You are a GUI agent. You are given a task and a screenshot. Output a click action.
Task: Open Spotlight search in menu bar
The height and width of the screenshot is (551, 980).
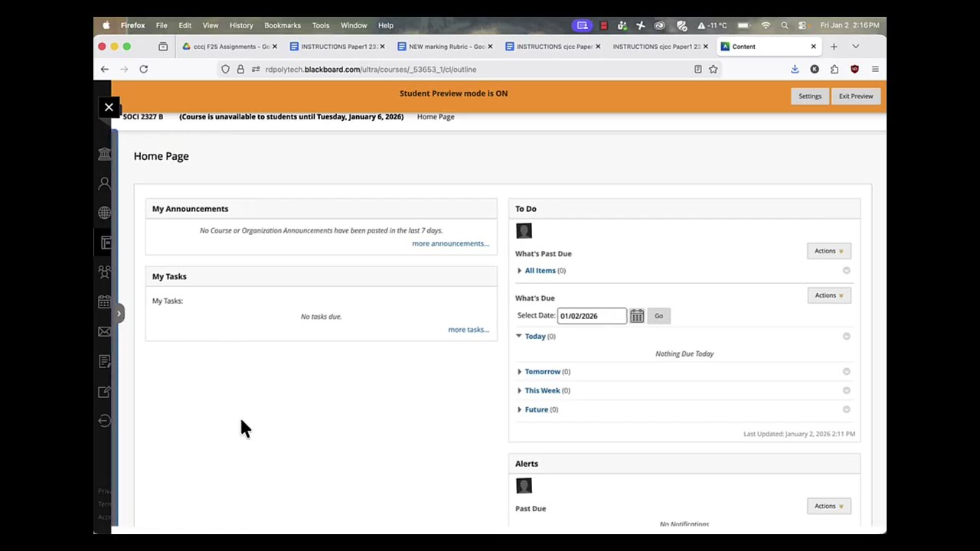click(x=784, y=25)
